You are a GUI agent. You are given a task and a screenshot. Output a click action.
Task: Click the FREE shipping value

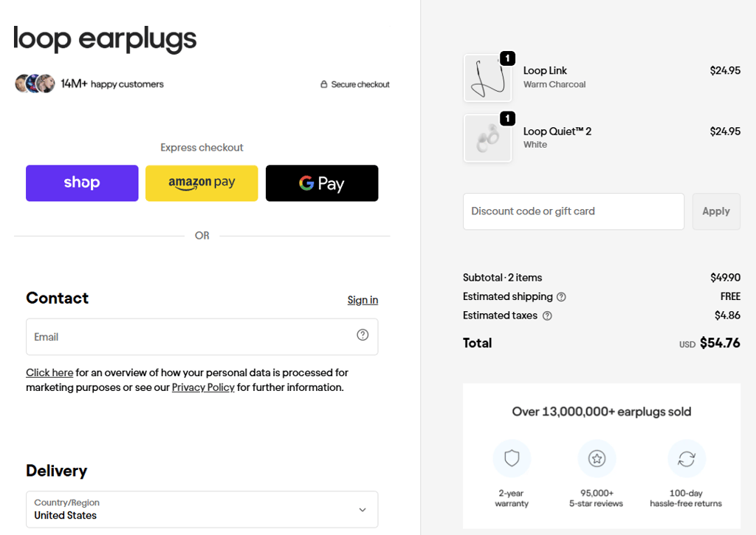pyautogui.click(x=730, y=296)
